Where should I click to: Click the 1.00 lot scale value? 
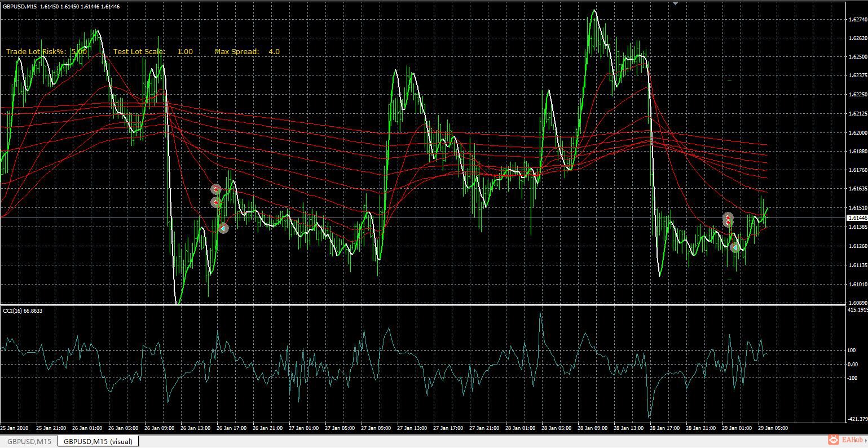(x=185, y=51)
